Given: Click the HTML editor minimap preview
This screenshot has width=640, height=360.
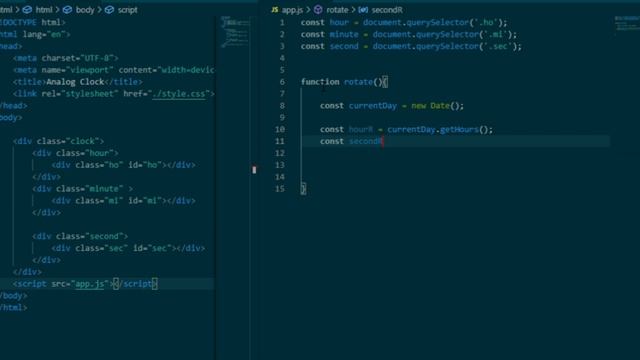Looking at the screenshot, I should point(235,33).
